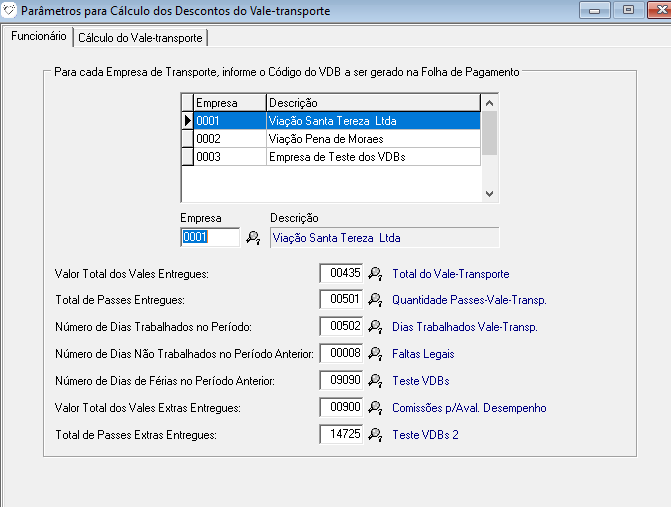The height and width of the screenshot is (507, 671).
Task: Open lookup for Número de Dias de Férias
Action: [x=376, y=381]
